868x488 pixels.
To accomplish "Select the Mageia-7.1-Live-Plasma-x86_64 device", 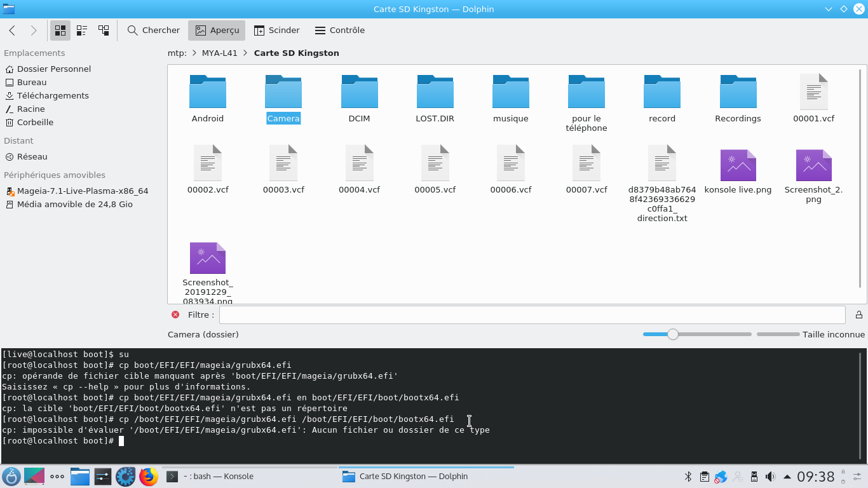I will 77,191.
